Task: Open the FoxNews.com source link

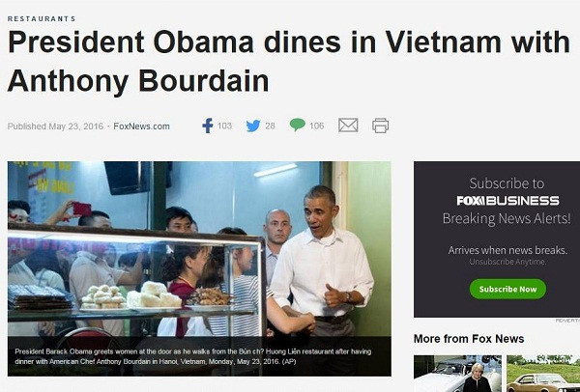Action: [141, 126]
